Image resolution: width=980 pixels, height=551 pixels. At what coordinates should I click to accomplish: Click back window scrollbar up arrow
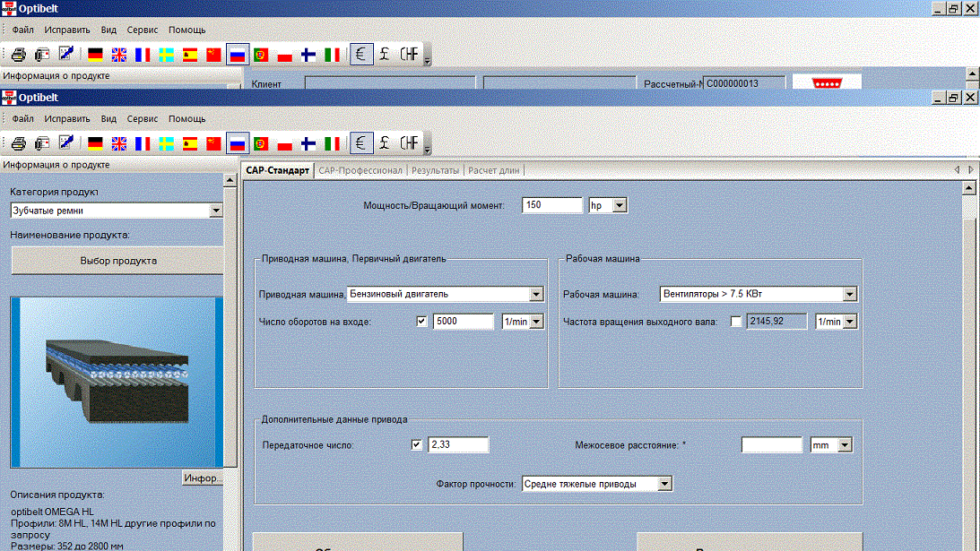972,73
